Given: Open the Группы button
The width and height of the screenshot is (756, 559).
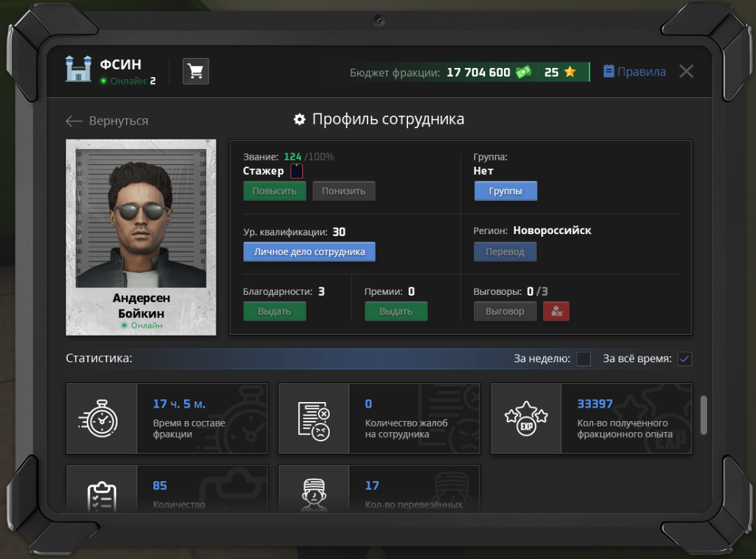Looking at the screenshot, I should click(505, 191).
